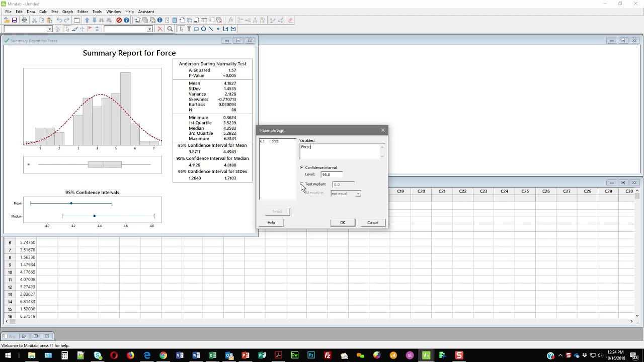Click worksheet cell value 5.74760
Image resolution: width=644 pixels, height=362 pixels.
[27, 242]
